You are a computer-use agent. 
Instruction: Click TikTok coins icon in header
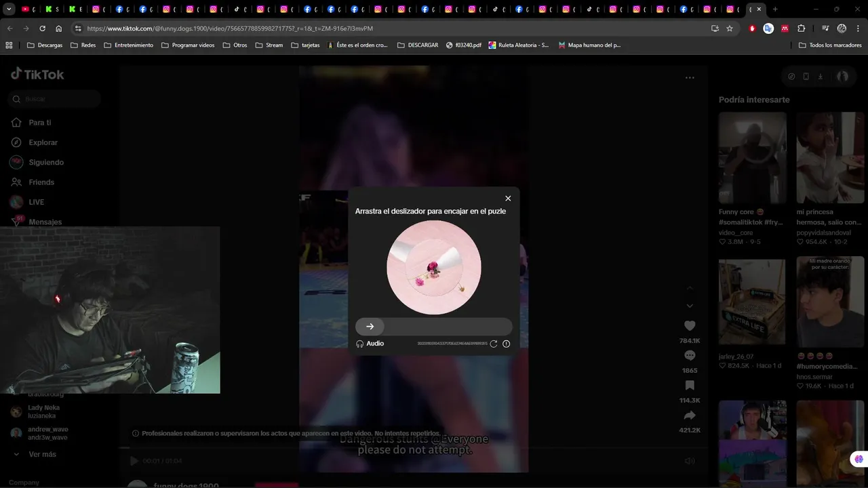791,77
